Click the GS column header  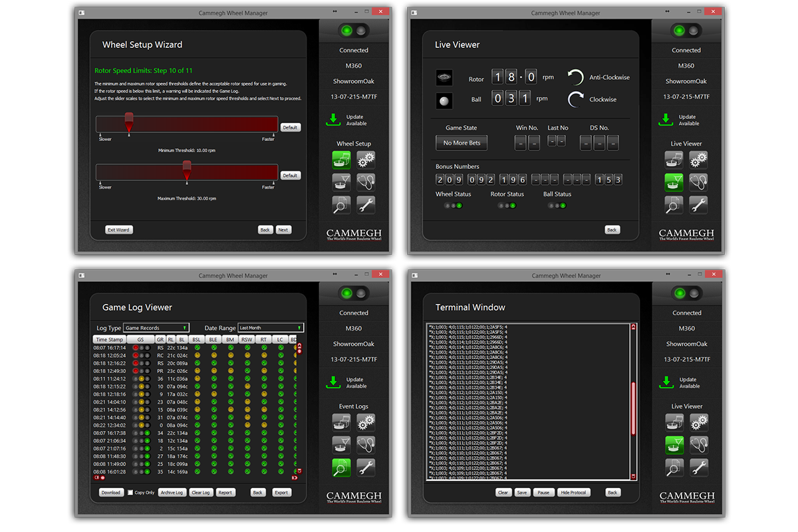[140, 340]
